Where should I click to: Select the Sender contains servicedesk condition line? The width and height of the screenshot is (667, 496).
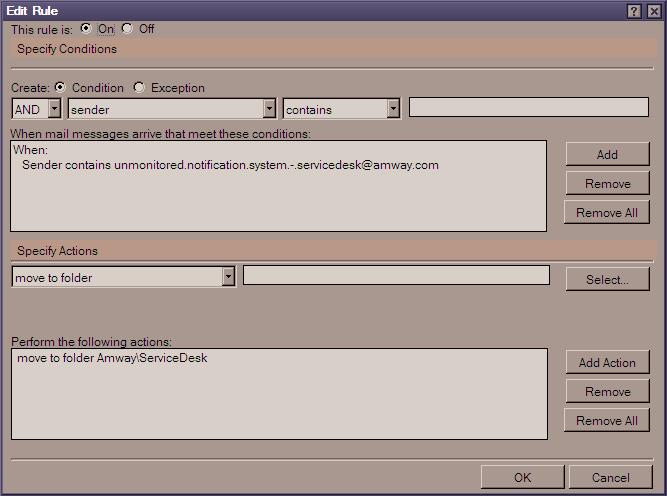230,165
